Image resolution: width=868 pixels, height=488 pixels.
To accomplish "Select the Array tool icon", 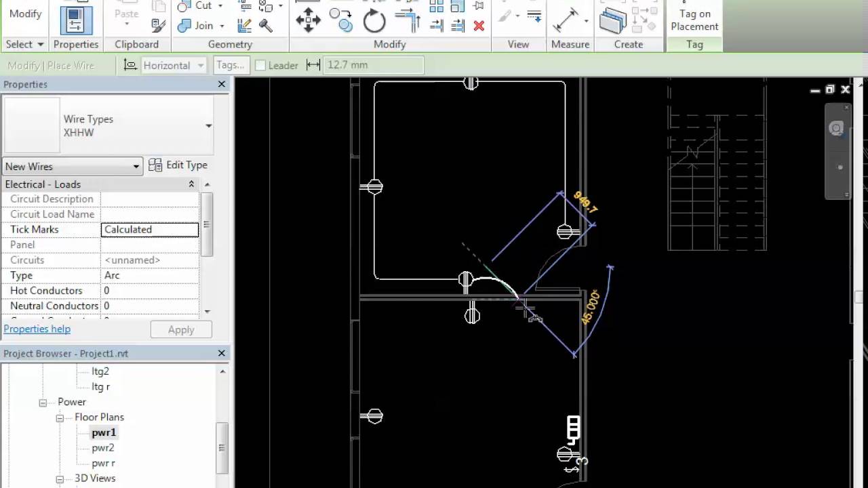I will pos(437,6).
